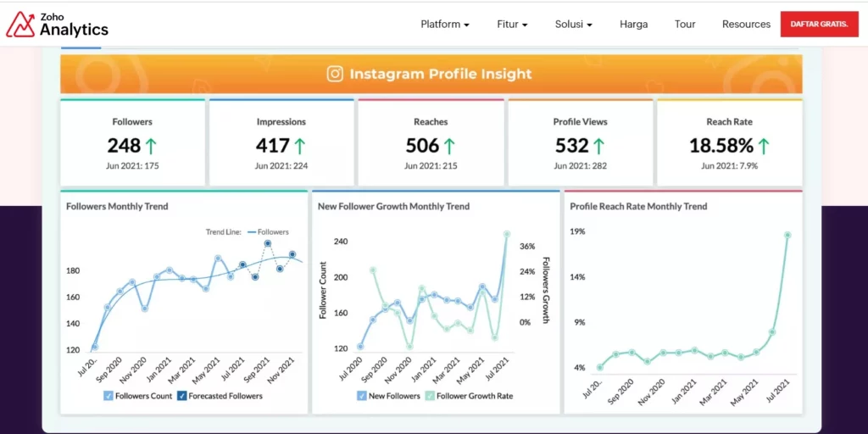Click the Profile Views value 532
868x434 pixels.
(x=572, y=146)
